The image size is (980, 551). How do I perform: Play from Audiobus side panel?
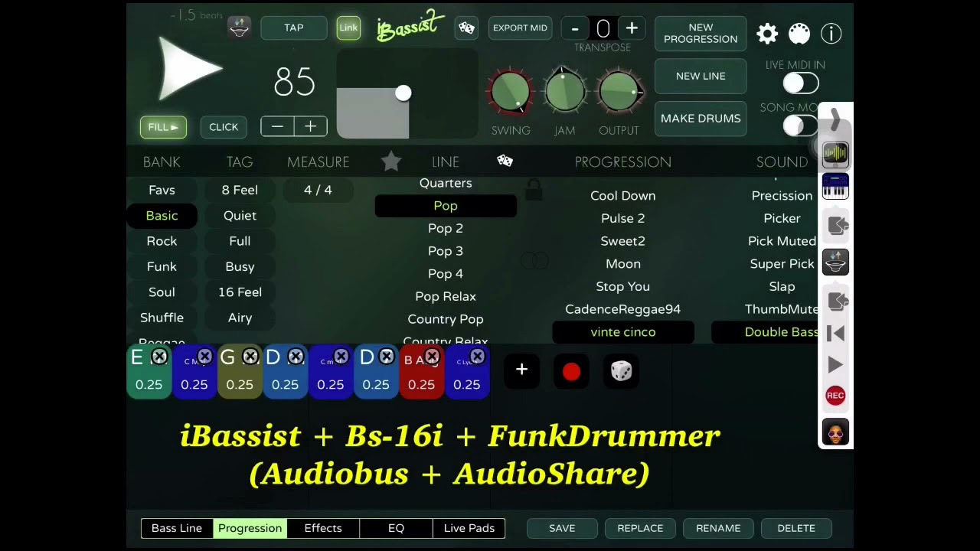click(x=835, y=365)
